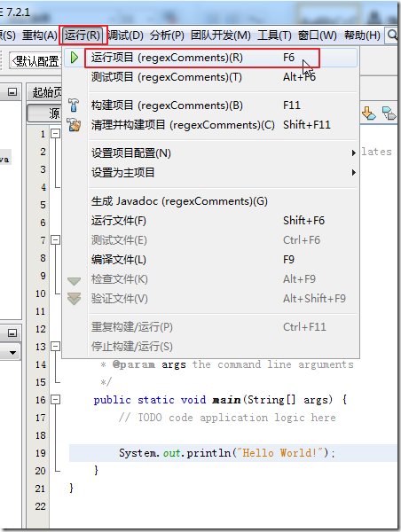This screenshot has width=401, height=532.
Task: Select 测试项目 (regexComments)(T) entry
Action: click(x=210, y=77)
